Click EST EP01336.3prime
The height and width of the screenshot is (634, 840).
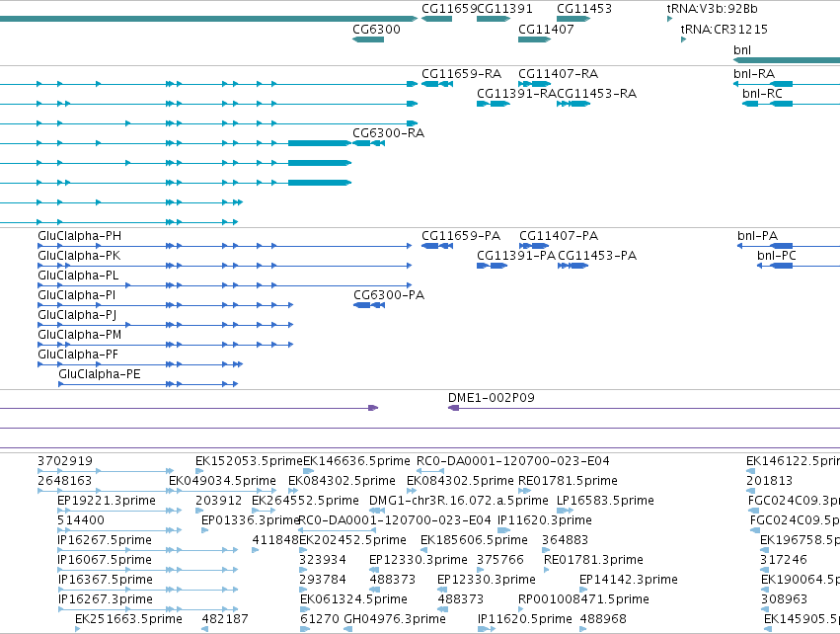[250, 520]
